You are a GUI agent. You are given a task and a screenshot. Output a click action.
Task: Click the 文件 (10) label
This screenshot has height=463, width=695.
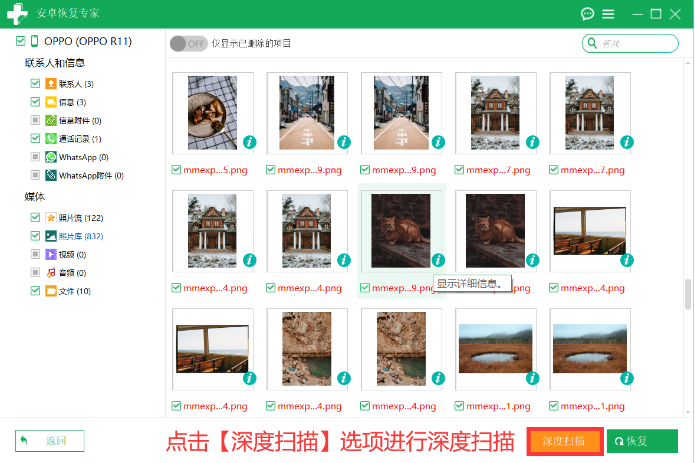tap(75, 291)
